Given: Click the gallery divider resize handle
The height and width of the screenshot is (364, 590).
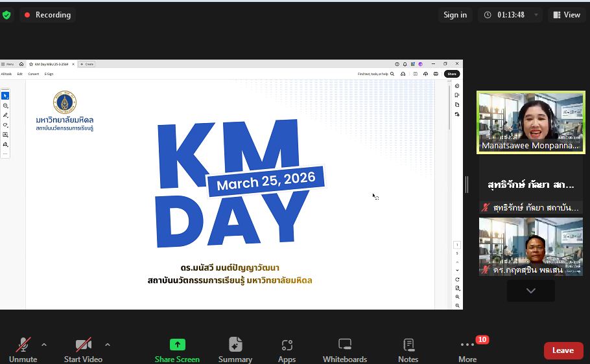Looking at the screenshot, I should pyautogui.click(x=467, y=185).
